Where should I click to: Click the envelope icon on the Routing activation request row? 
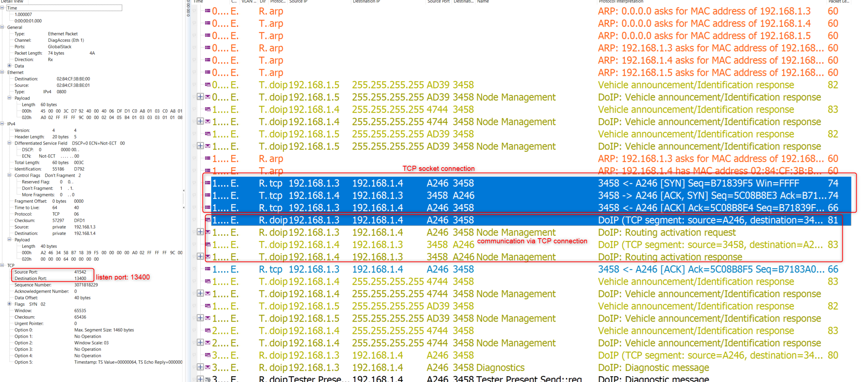click(208, 232)
